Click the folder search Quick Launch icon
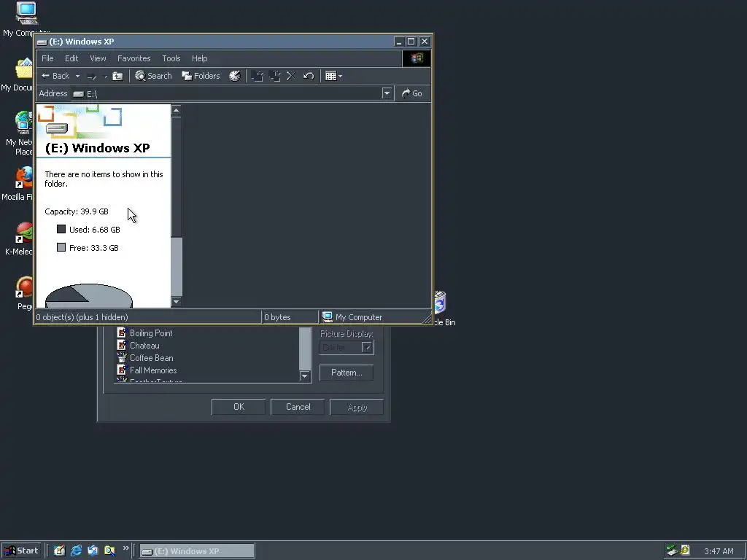The width and height of the screenshot is (747, 560). 109,551
